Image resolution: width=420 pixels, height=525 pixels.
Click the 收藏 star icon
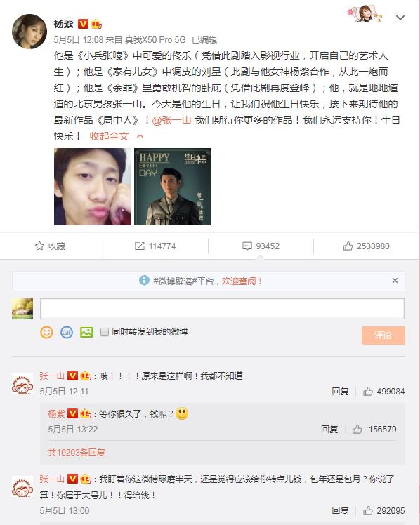[x=39, y=246]
